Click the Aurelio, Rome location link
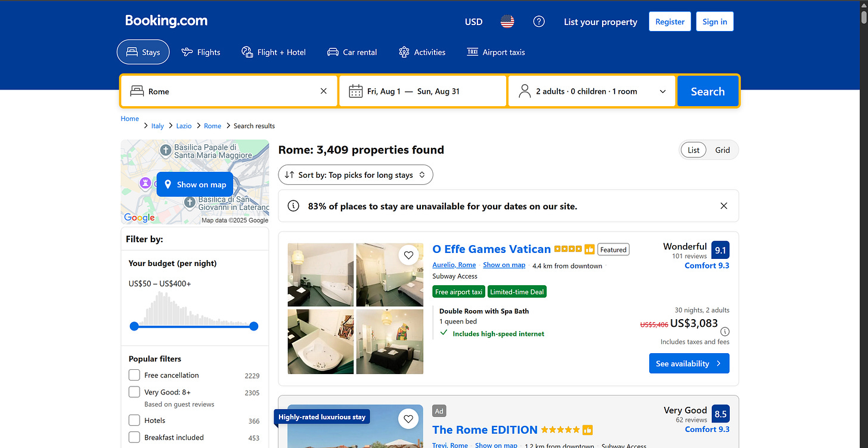Viewport: 868px width, 448px height. coord(454,265)
